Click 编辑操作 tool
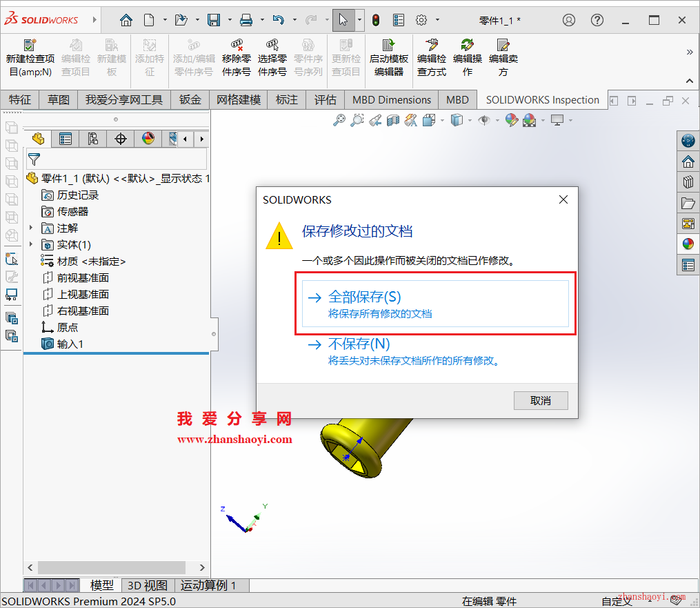The height and width of the screenshot is (608, 700). (468, 58)
